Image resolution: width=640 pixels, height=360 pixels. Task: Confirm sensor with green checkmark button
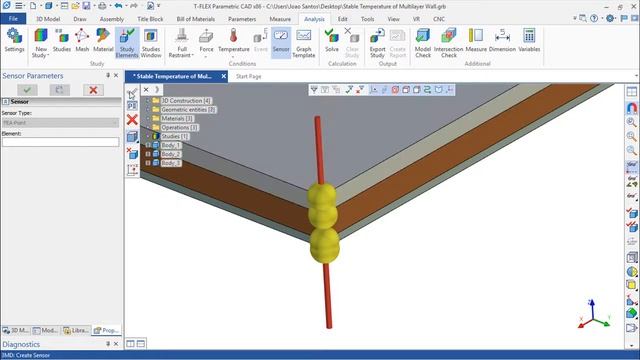27,90
